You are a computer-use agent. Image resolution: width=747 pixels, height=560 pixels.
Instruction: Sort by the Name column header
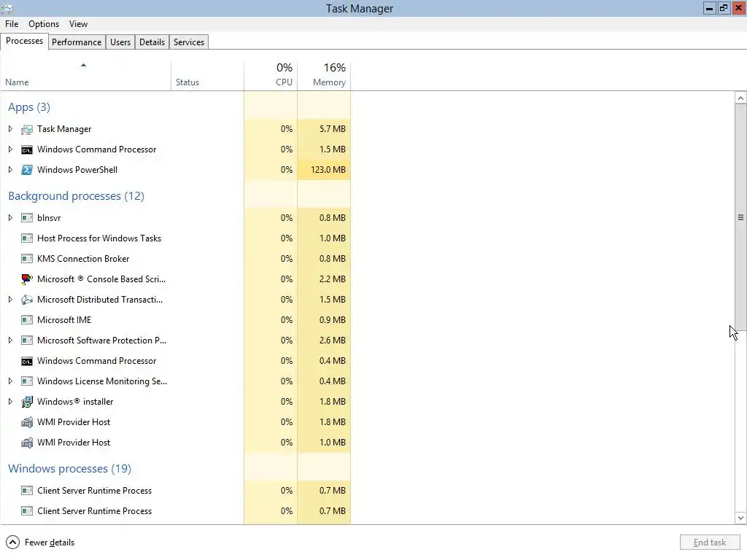pos(86,76)
